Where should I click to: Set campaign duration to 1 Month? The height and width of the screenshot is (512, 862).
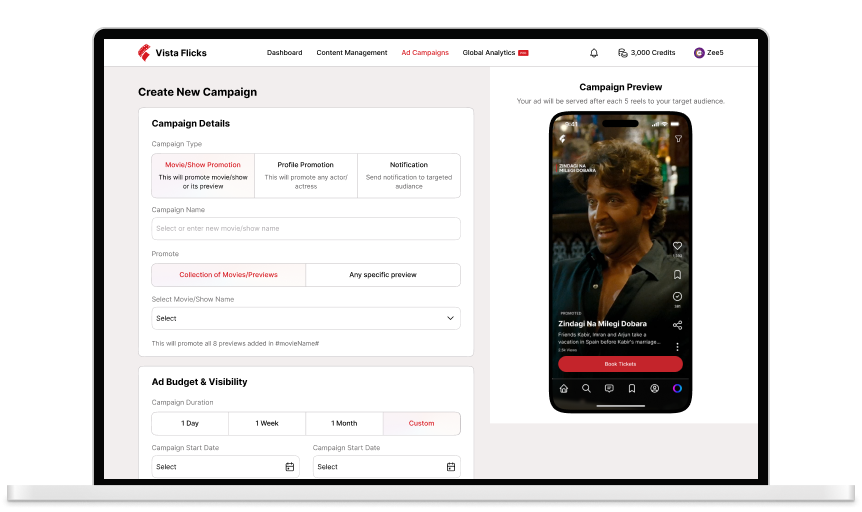tap(344, 423)
